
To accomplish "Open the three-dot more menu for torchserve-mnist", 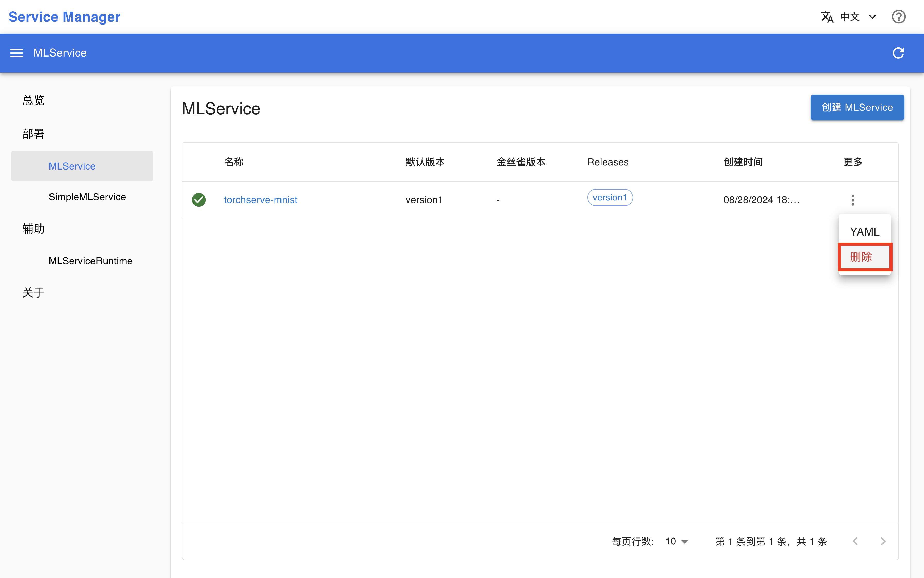I will pos(853,199).
